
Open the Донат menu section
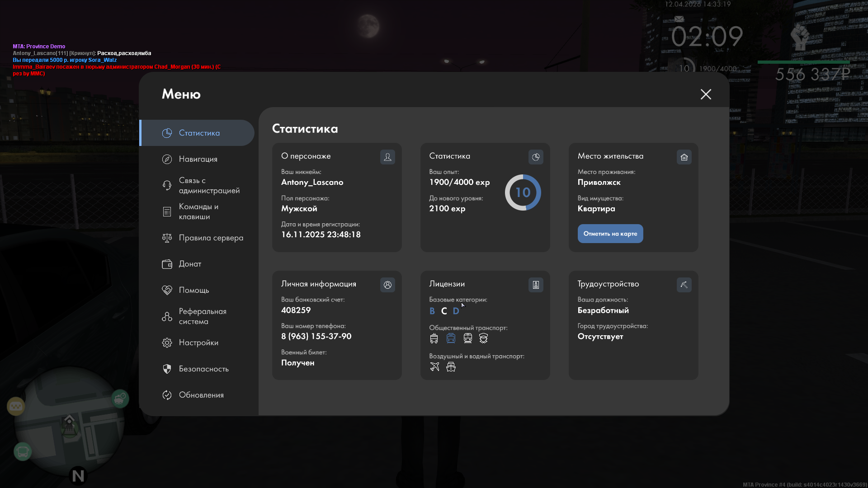click(190, 264)
